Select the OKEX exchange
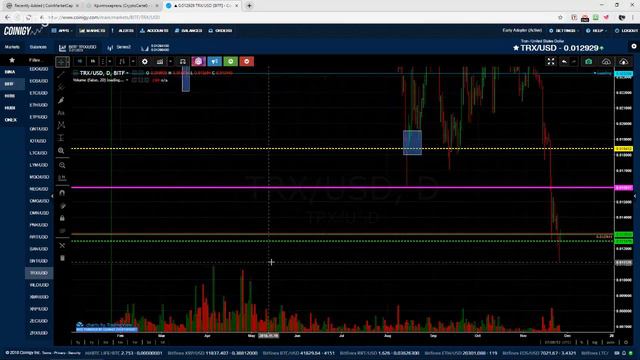The image size is (640, 360). point(11,120)
